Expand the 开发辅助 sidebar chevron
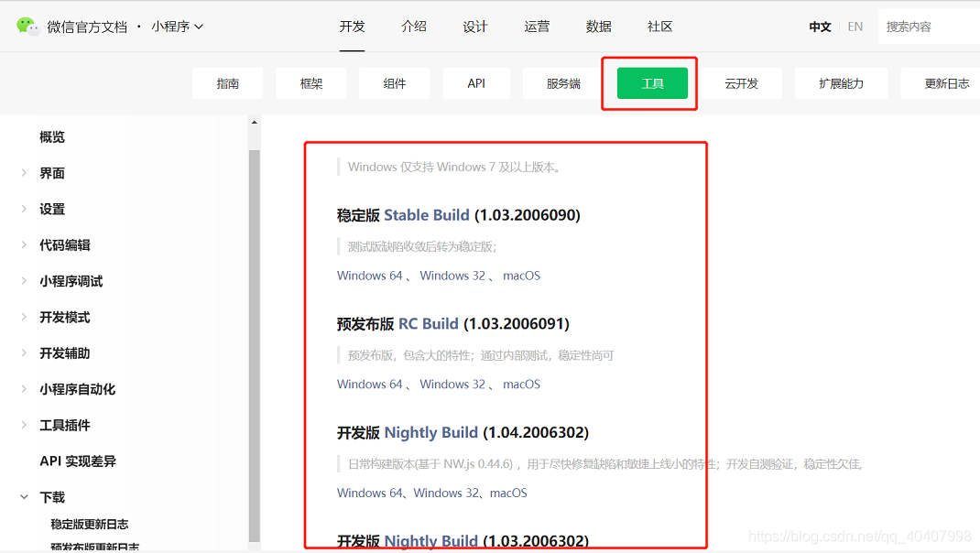980x553 pixels. (x=24, y=353)
